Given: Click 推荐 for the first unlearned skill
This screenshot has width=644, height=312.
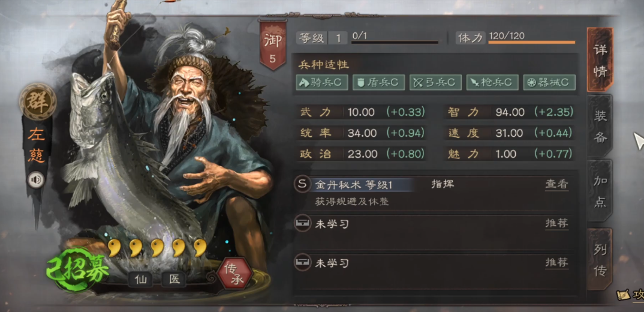Looking at the screenshot, I should pyautogui.click(x=556, y=224).
